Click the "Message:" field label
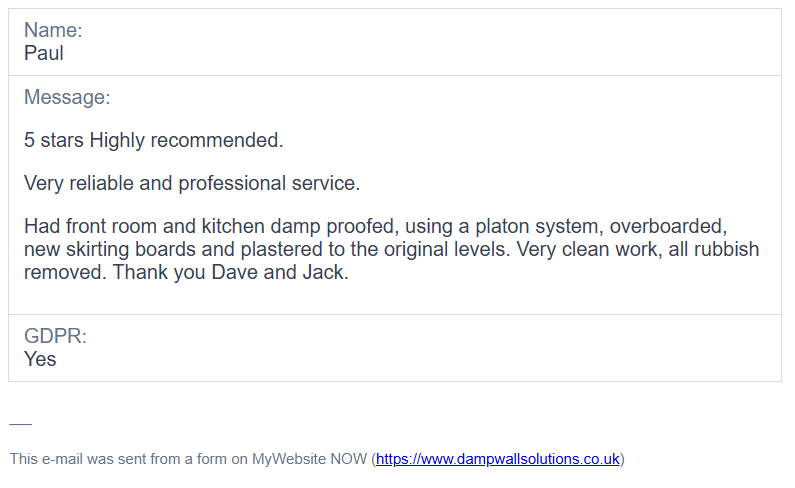The width and height of the screenshot is (795, 488). coord(67,97)
